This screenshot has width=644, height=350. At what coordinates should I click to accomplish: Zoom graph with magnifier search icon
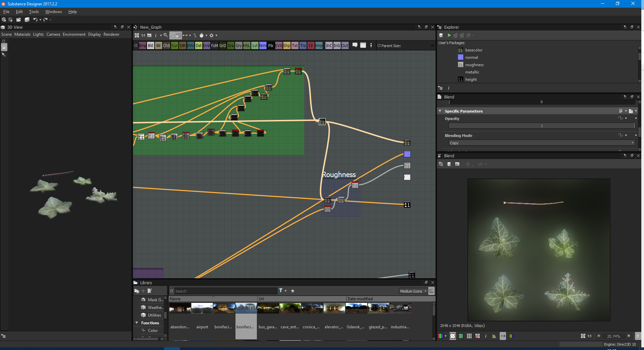(165, 35)
